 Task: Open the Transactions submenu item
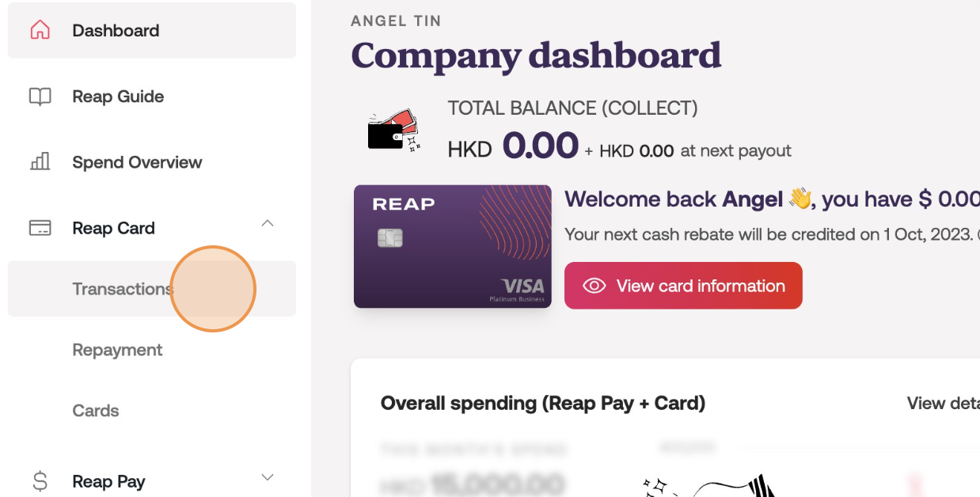tap(123, 289)
